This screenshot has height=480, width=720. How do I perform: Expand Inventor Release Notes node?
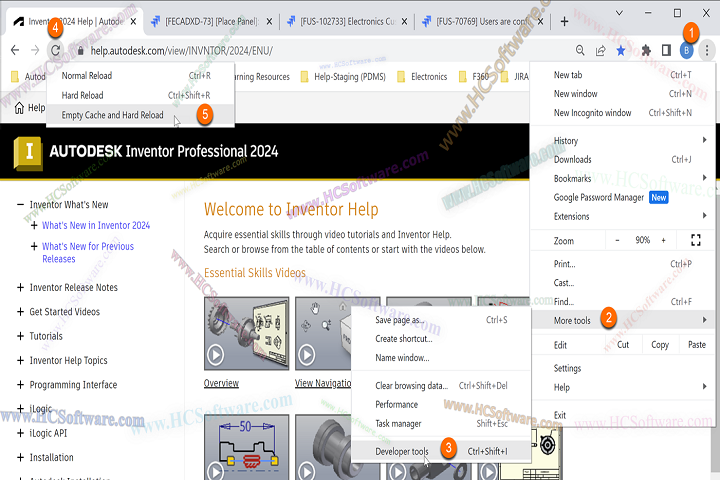(x=20, y=288)
